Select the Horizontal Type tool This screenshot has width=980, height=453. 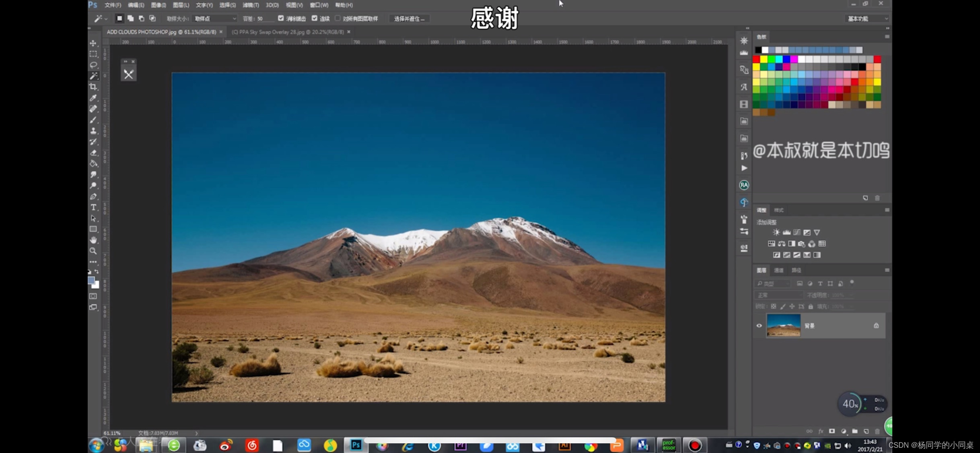click(x=93, y=207)
